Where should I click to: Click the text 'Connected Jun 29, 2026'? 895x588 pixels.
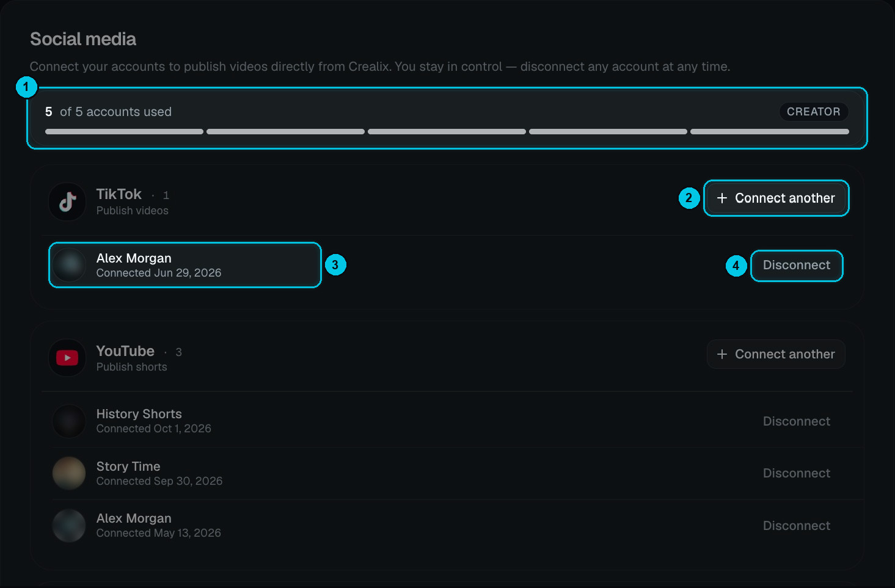coord(159,273)
